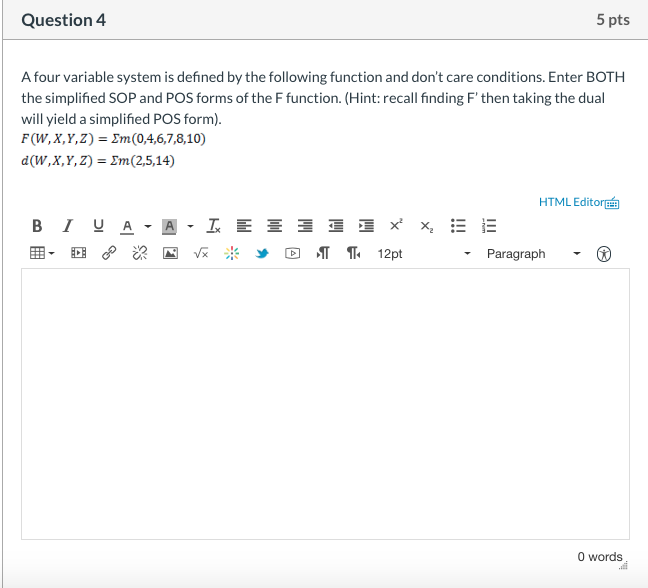Toggle bold formatting
The width and height of the screenshot is (648, 588).
coord(37,226)
